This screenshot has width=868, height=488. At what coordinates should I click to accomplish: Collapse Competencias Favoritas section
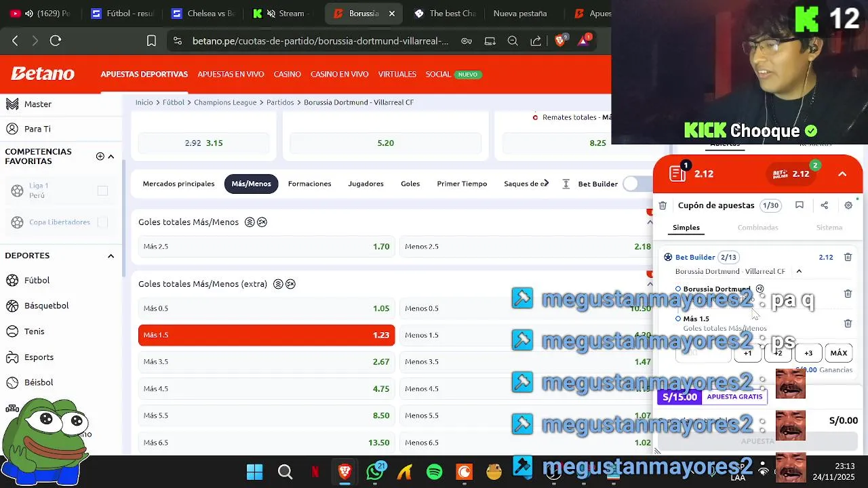pyautogui.click(x=111, y=157)
